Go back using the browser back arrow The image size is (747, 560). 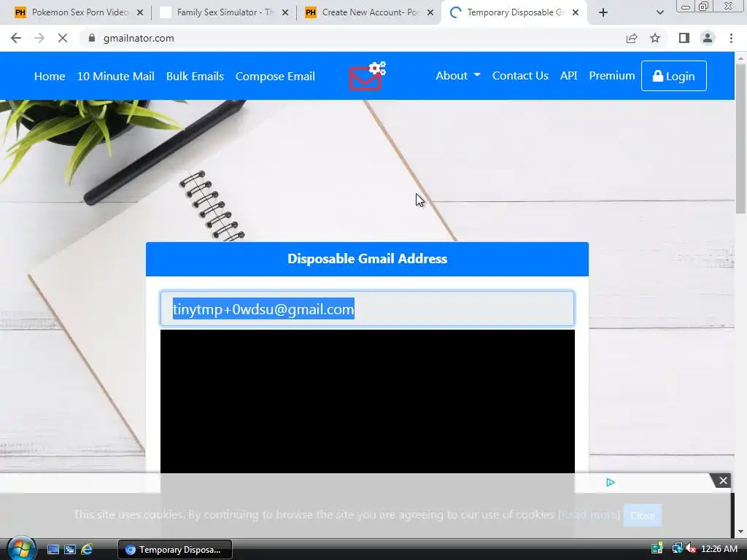(16, 38)
